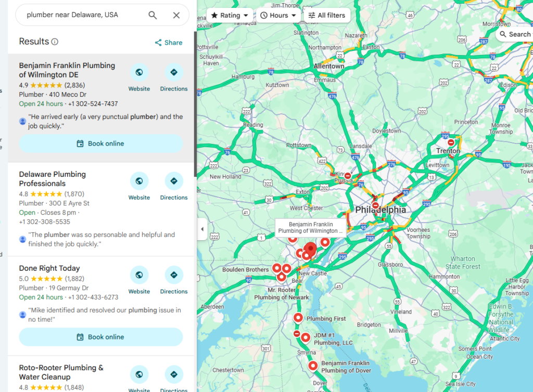Share the results list

click(169, 43)
